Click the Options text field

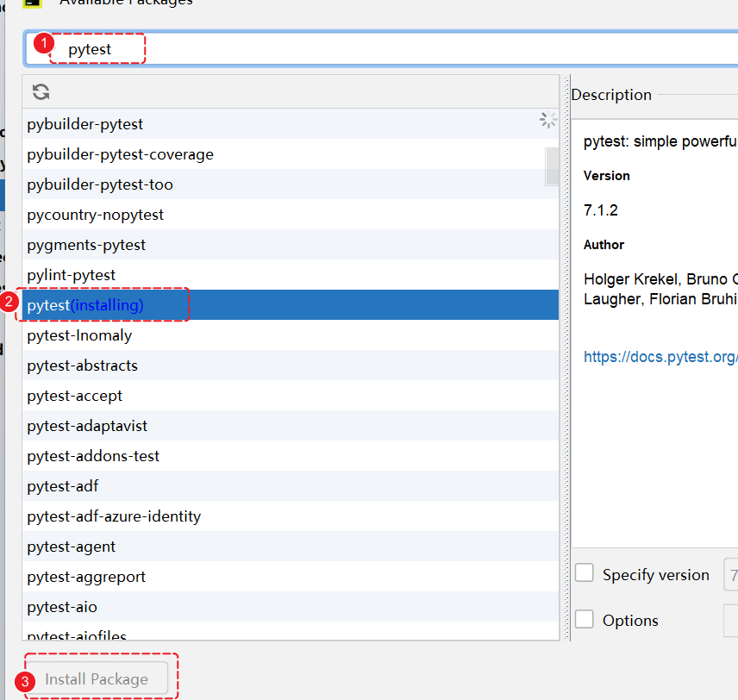(x=731, y=620)
